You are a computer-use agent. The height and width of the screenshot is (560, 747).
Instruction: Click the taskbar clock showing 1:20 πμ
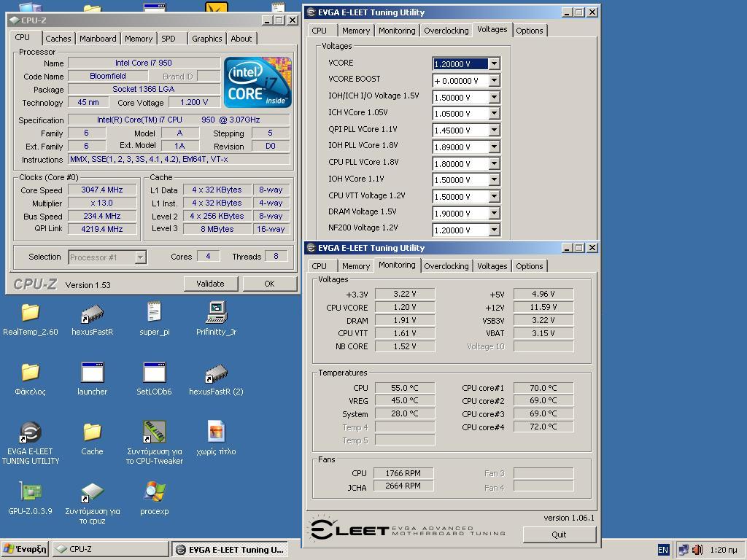coord(723,550)
